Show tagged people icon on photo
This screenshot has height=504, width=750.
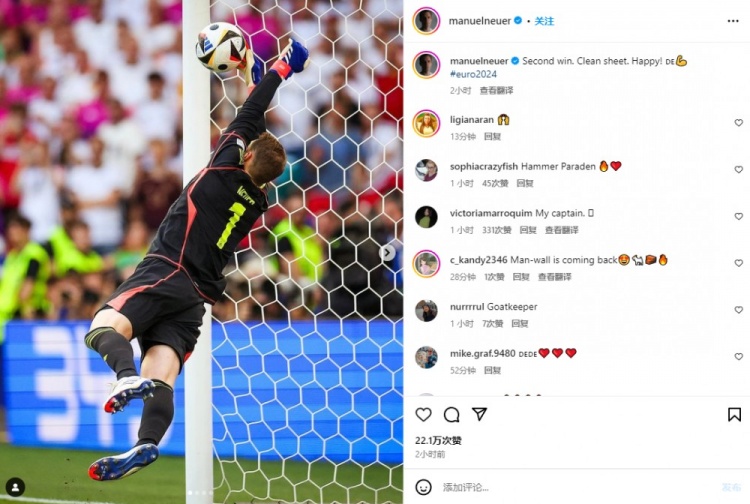click(15, 487)
